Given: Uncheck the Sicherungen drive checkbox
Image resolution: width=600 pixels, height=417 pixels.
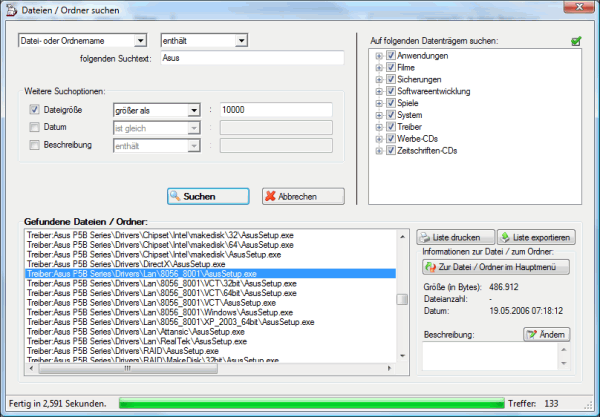Looking at the screenshot, I should (x=390, y=79).
